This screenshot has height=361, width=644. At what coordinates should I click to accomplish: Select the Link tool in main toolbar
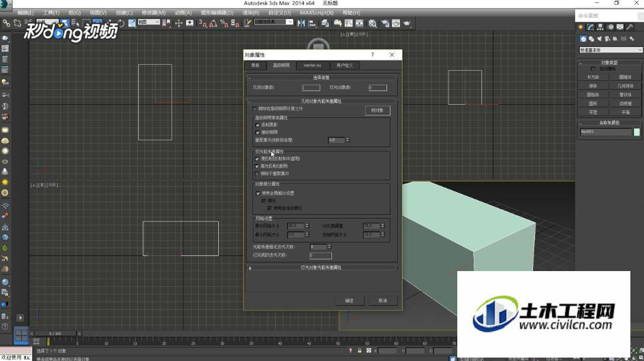pyautogui.click(x=7, y=23)
